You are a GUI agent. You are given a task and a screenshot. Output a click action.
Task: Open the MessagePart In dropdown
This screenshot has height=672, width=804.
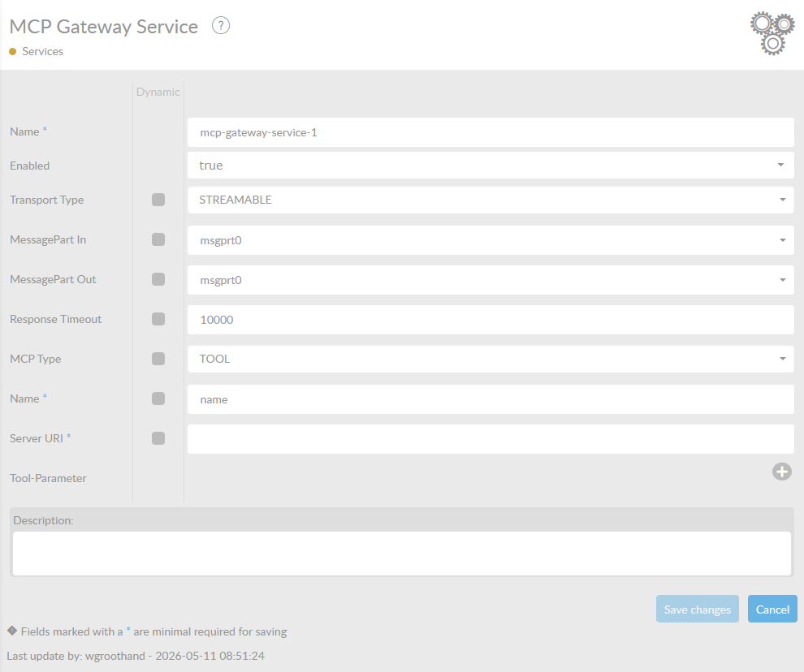(x=491, y=240)
